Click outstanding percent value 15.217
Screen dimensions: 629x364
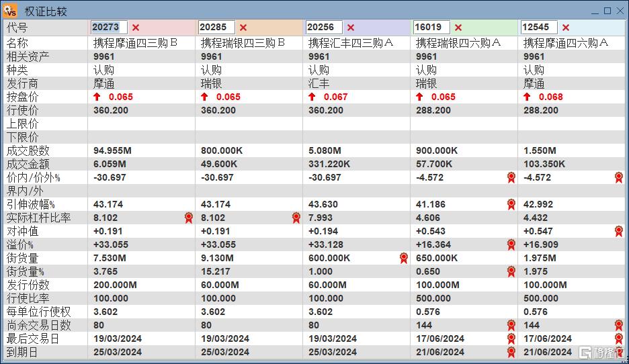[x=216, y=271]
